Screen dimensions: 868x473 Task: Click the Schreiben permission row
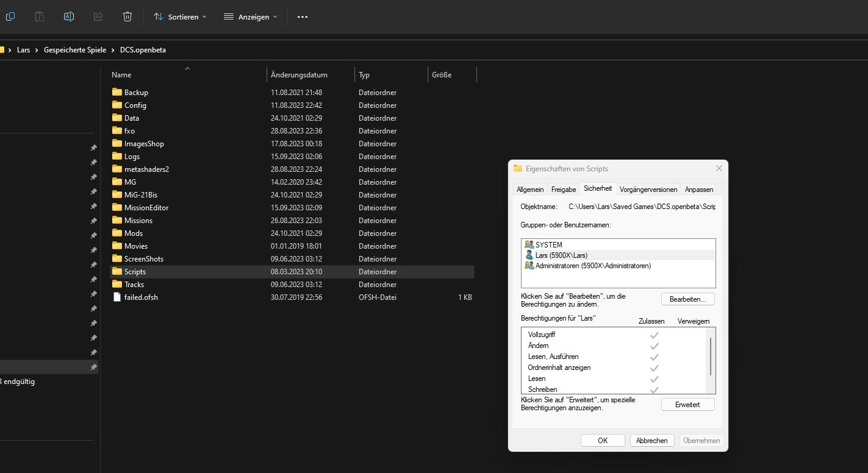pyautogui.click(x=614, y=389)
